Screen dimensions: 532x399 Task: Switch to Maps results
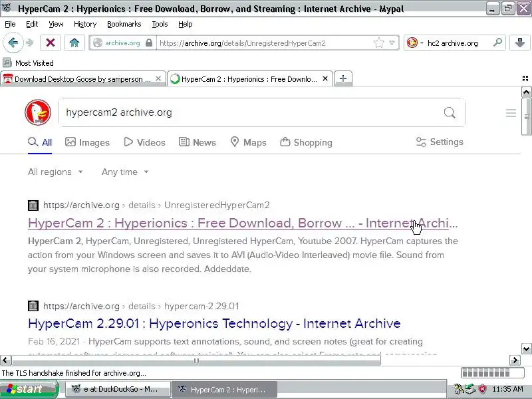pyautogui.click(x=248, y=142)
